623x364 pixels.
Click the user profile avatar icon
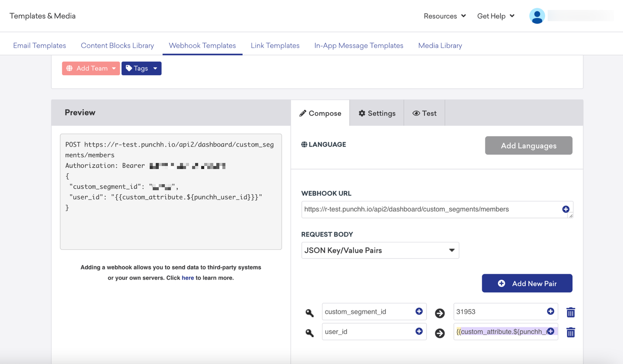coord(537,16)
